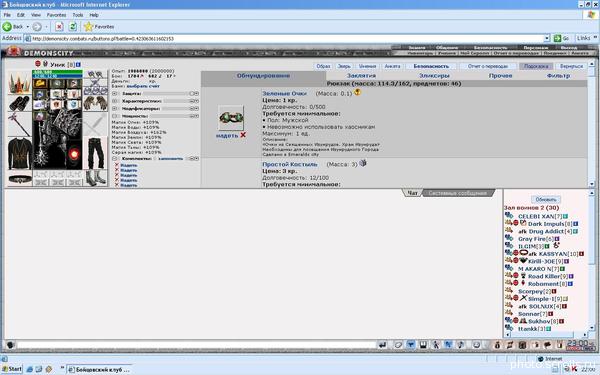Screen dimensions: 600x375
Task: Click the character armor portrait image
Action: [57, 140]
